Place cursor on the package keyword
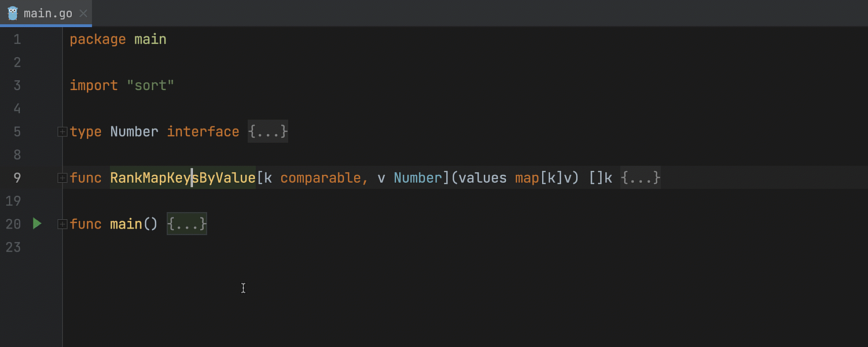The image size is (868, 347). (x=97, y=39)
